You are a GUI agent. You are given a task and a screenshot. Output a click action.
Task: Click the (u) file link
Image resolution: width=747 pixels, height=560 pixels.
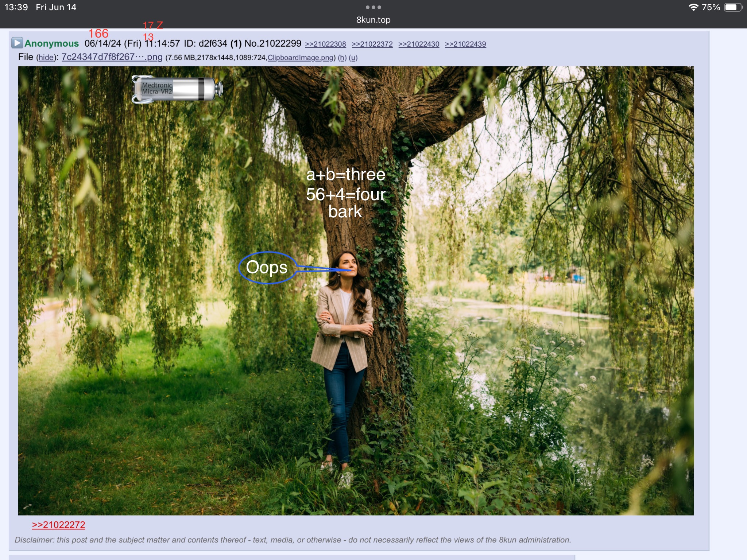click(353, 58)
